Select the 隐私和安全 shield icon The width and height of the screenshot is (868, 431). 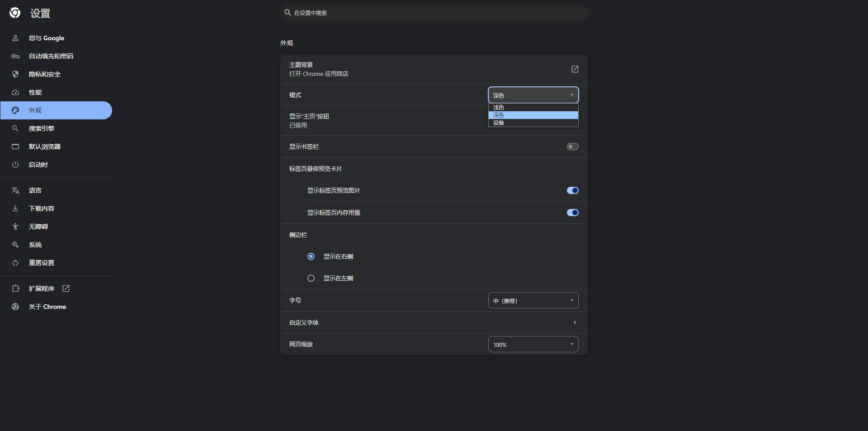coord(15,74)
